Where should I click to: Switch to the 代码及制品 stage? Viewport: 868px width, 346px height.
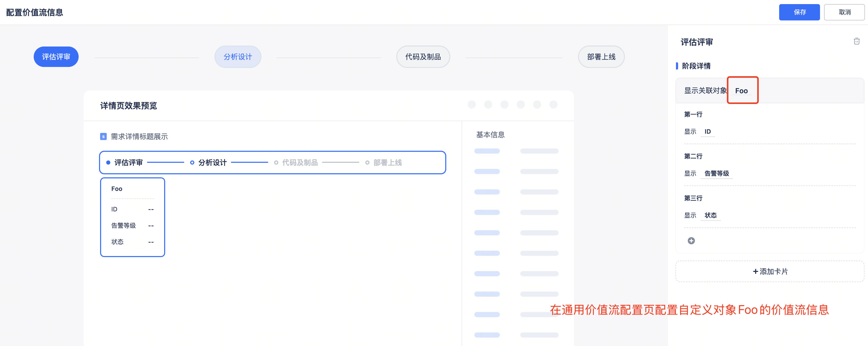[423, 57]
